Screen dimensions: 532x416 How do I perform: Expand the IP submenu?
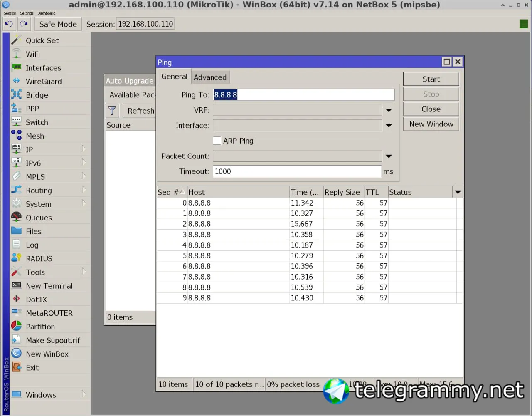click(84, 149)
